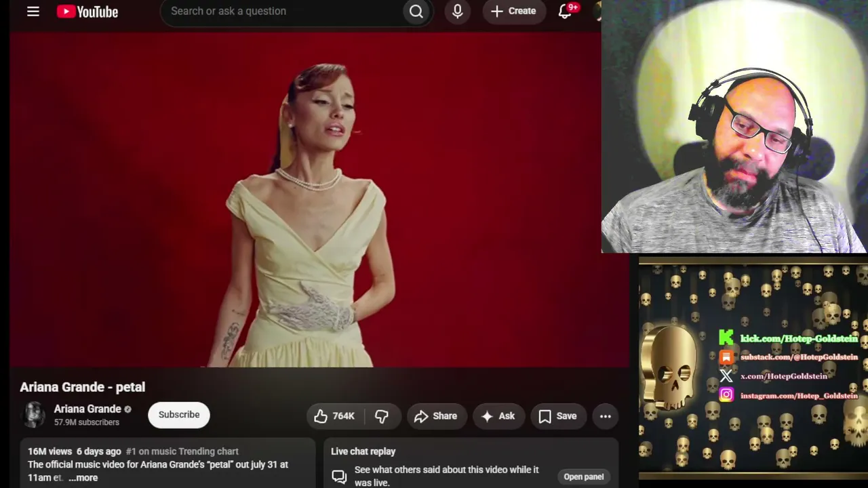Click x.com/HotepGoldstein text

point(784,376)
